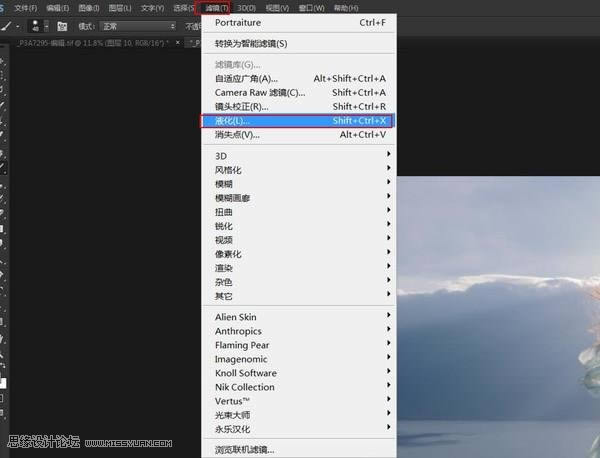
Task: Open Camera Raw 滤镜(C)... entry
Action: [x=298, y=93]
